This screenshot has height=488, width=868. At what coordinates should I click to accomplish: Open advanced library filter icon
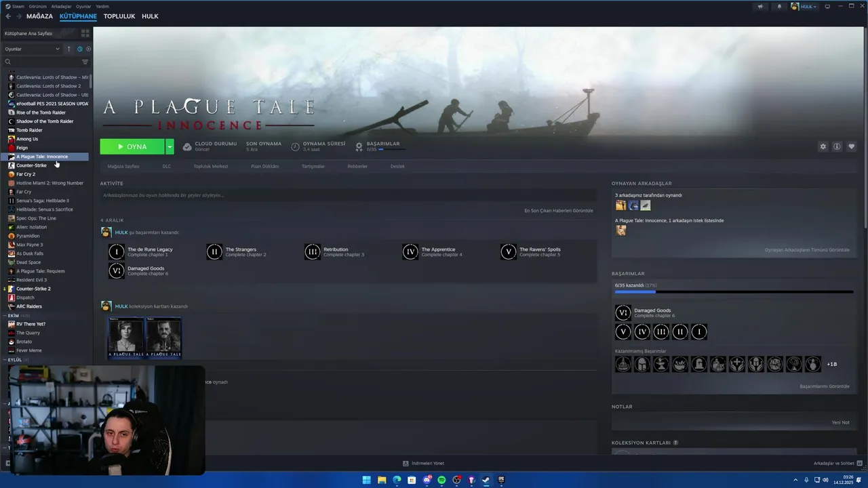click(85, 62)
